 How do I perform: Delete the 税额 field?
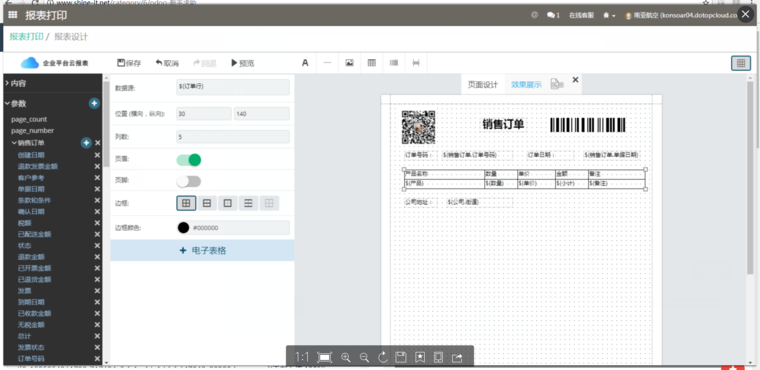coord(97,223)
